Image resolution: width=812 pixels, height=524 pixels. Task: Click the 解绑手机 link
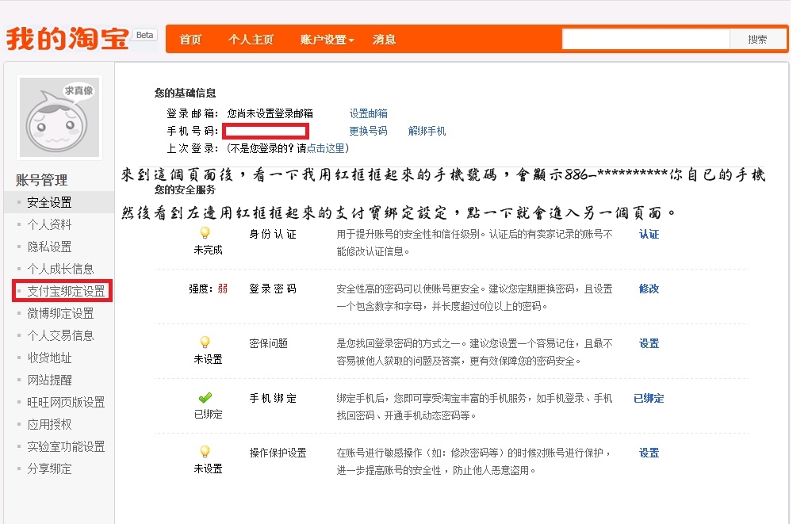point(427,131)
